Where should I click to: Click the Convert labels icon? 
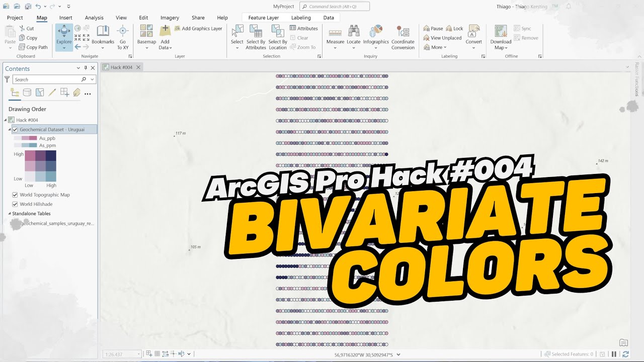(473, 32)
